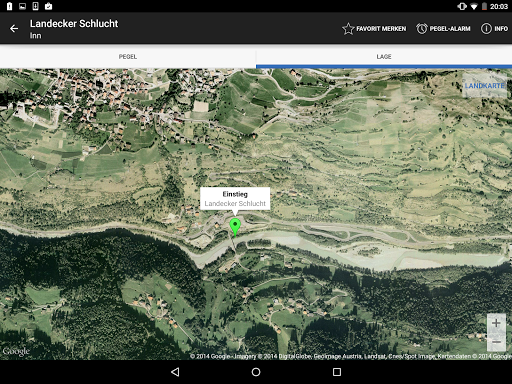Zoom in the map with plus
The image size is (512, 384).
point(496,323)
